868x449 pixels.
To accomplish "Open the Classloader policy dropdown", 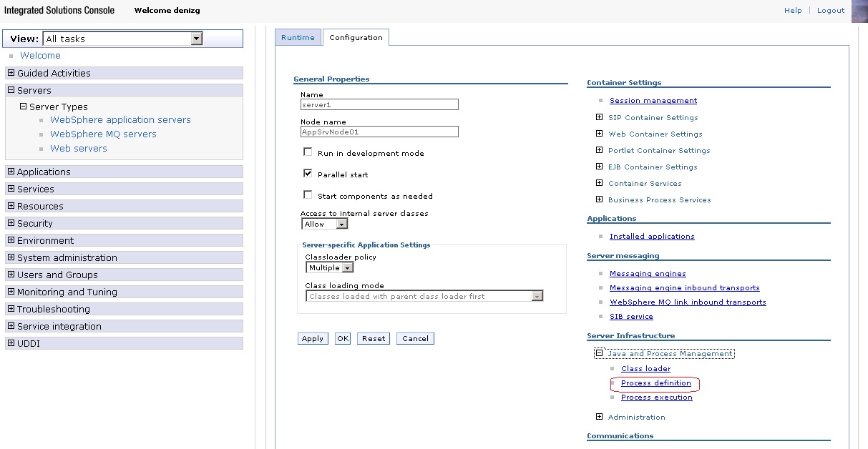I will [x=347, y=267].
